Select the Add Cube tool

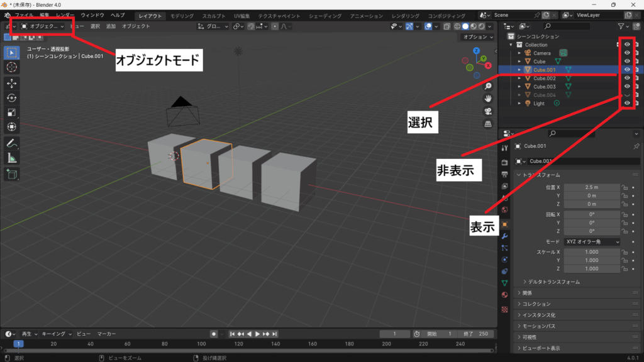11,173
